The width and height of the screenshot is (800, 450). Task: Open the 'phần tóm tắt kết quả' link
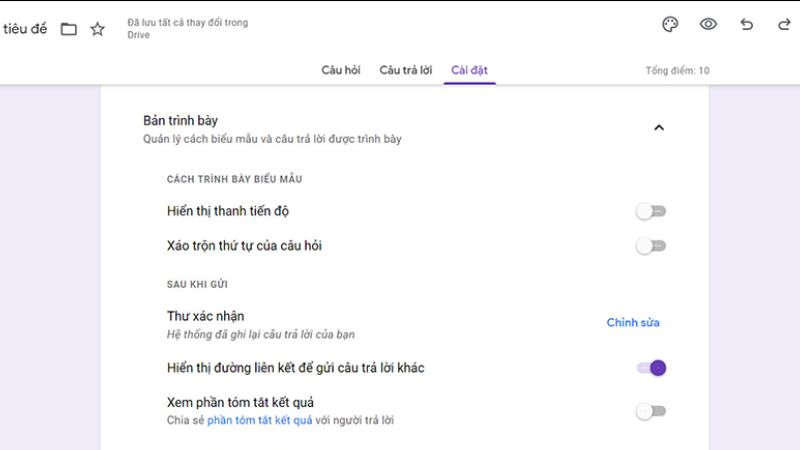259,420
